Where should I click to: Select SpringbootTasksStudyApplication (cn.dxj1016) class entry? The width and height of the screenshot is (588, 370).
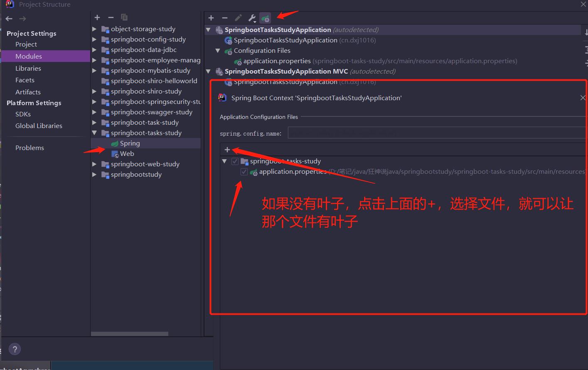(305, 40)
